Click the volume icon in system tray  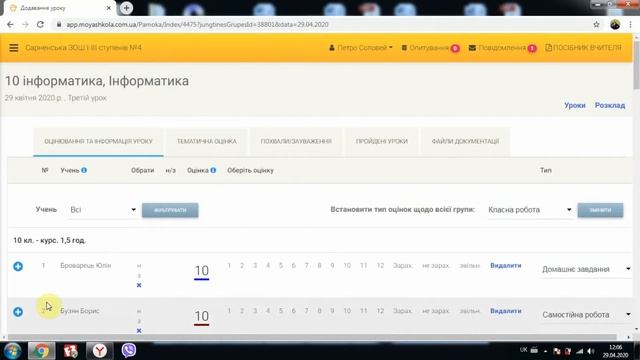(591, 351)
